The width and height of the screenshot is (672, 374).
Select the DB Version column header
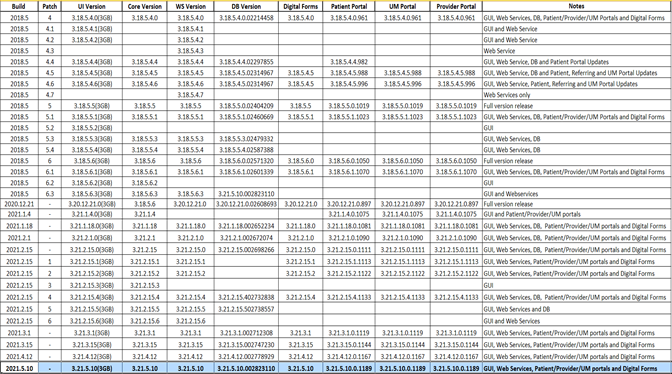[x=246, y=6]
